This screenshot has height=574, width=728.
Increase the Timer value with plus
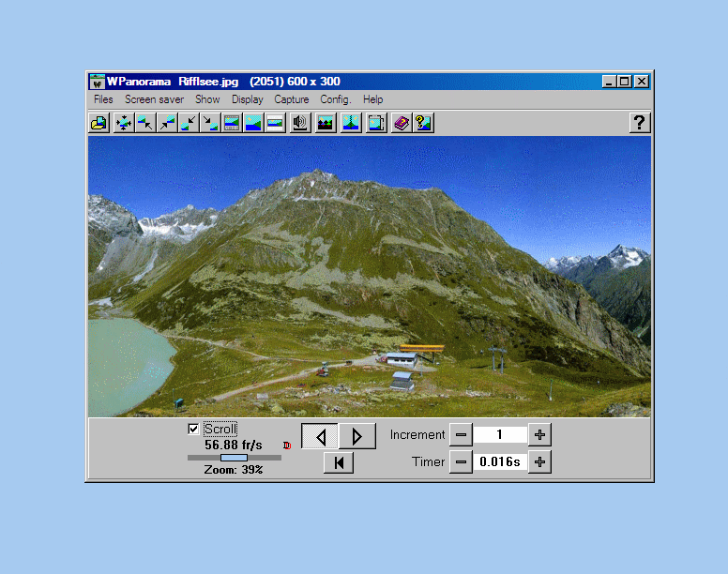click(539, 461)
